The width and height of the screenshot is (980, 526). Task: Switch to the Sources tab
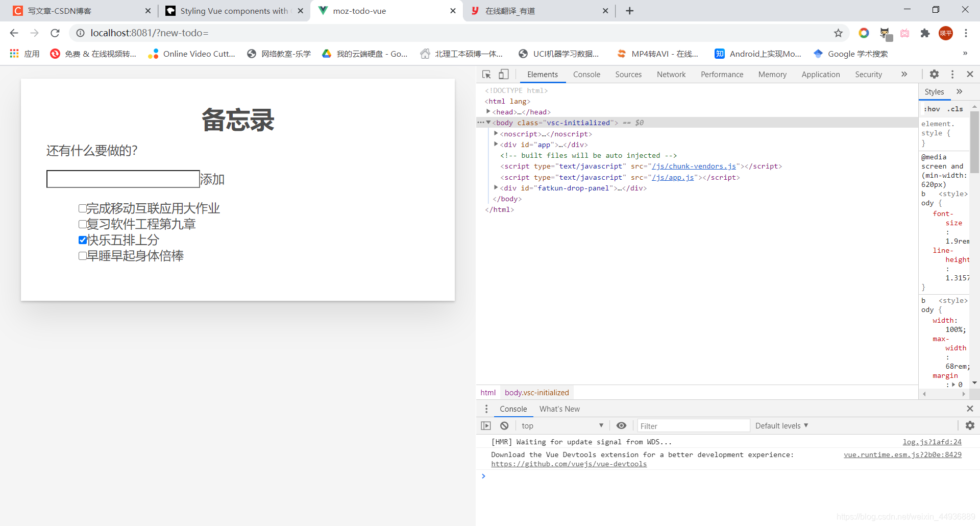[x=628, y=75]
